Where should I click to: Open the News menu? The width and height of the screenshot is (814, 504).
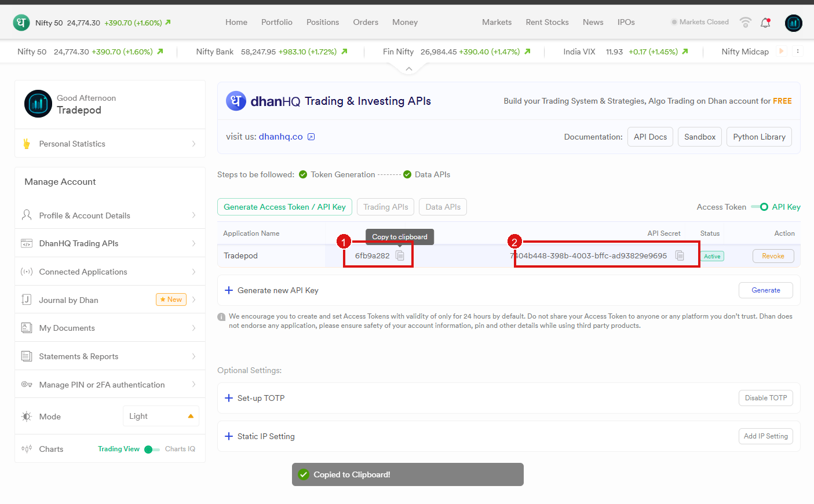pyautogui.click(x=593, y=23)
